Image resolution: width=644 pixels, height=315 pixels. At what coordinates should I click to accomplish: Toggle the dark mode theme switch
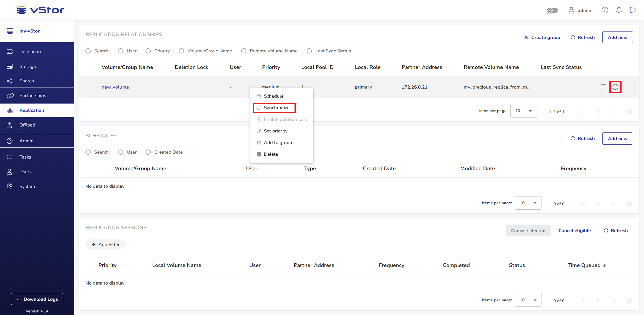tap(552, 10)
